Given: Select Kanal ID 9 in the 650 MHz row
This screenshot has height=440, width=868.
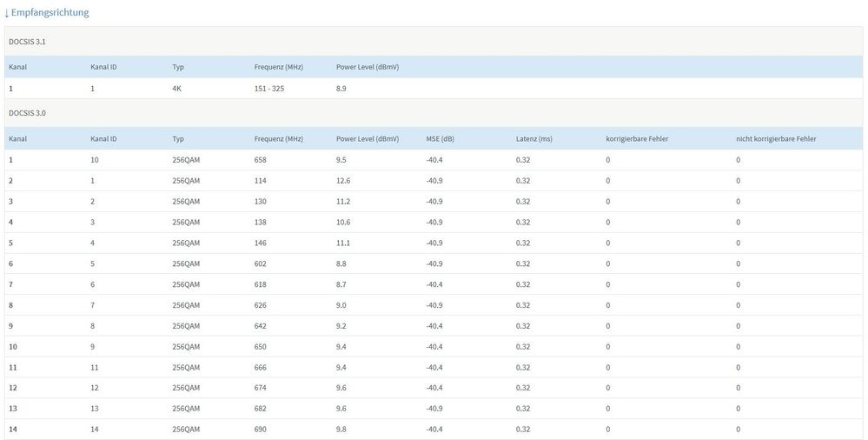Looking at the screenshot, I should click(x=92, y=346).
